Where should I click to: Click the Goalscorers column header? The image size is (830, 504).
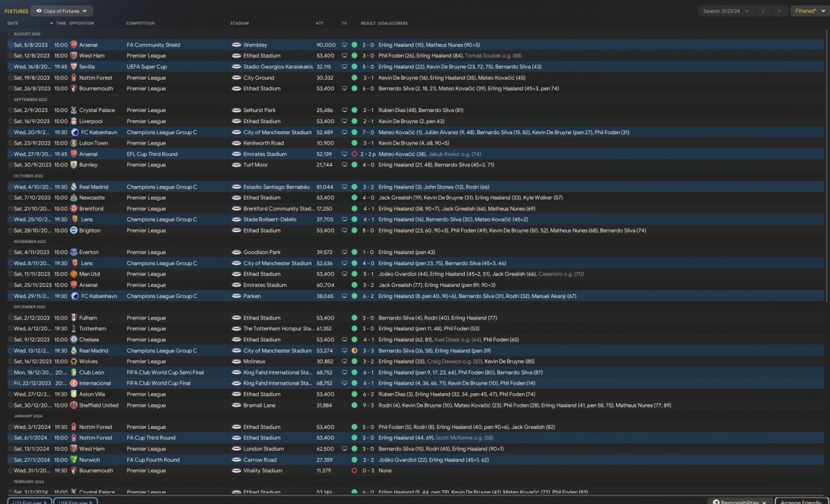393,23
